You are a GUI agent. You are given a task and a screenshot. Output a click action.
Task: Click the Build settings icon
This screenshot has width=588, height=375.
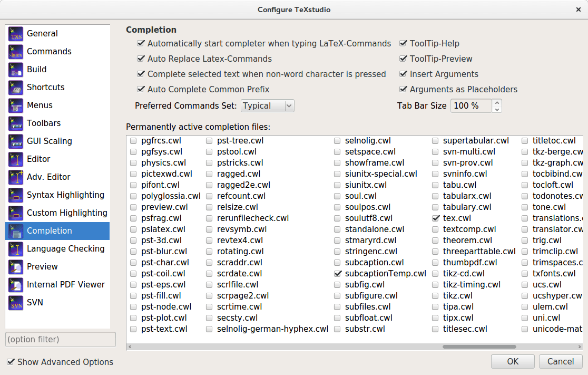tap(16, 70)
